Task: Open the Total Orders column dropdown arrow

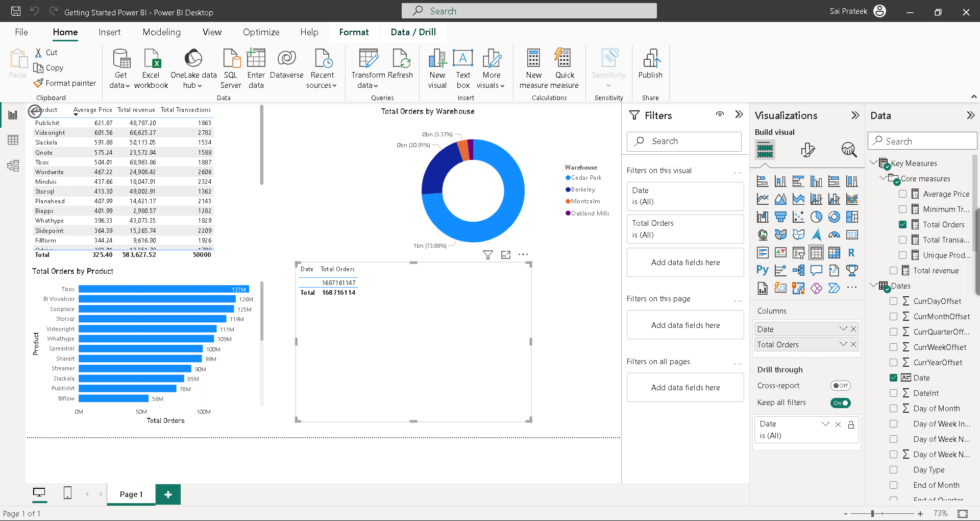Action: (x=843, y=345)
